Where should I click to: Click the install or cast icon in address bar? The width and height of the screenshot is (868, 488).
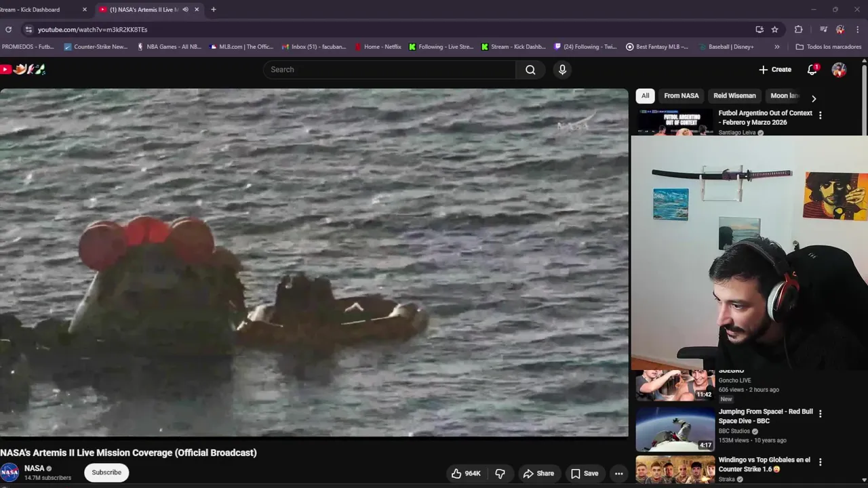coord(759,29)
